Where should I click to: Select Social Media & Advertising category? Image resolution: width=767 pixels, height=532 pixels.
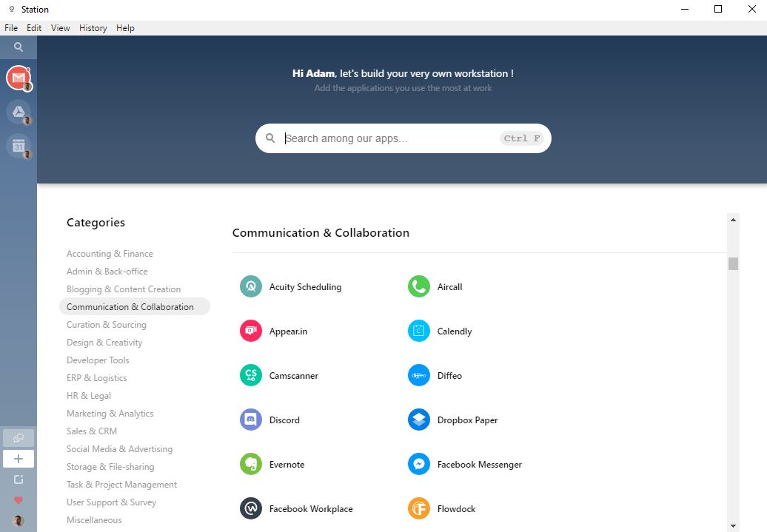(x=120, y=449)
